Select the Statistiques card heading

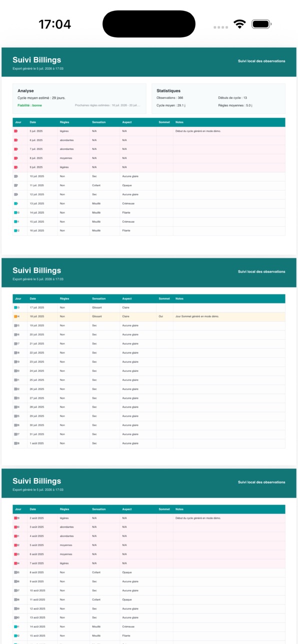tap(168, 91)
